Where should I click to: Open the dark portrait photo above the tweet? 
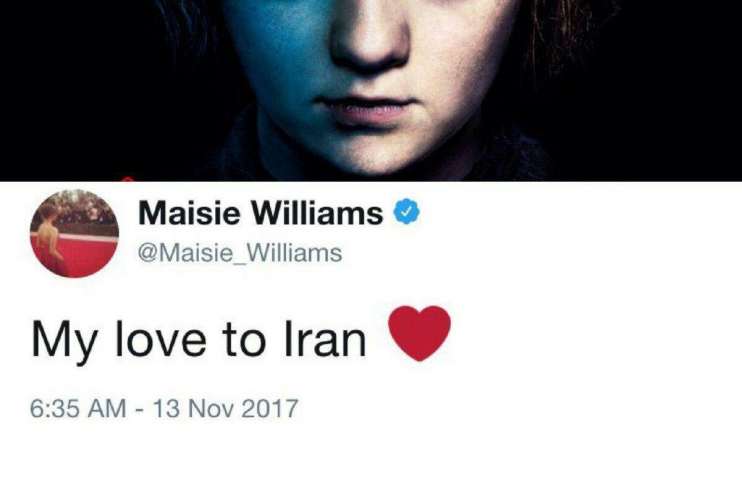click(x=371, y=90)
